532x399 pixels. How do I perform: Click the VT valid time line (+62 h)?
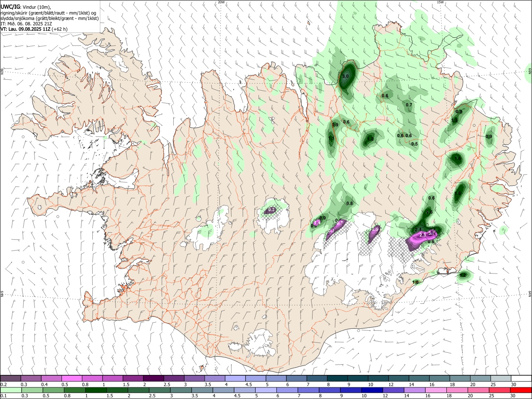tap(34, 29)
